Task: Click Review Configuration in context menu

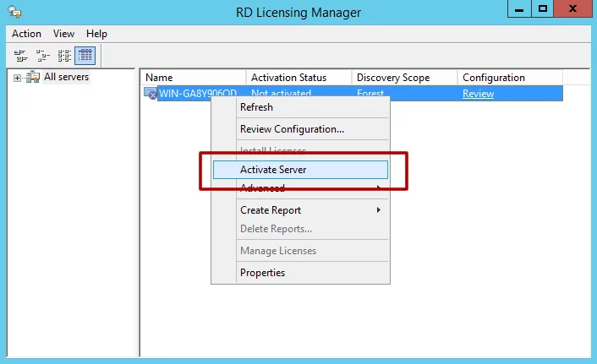Action: (292, 129)
